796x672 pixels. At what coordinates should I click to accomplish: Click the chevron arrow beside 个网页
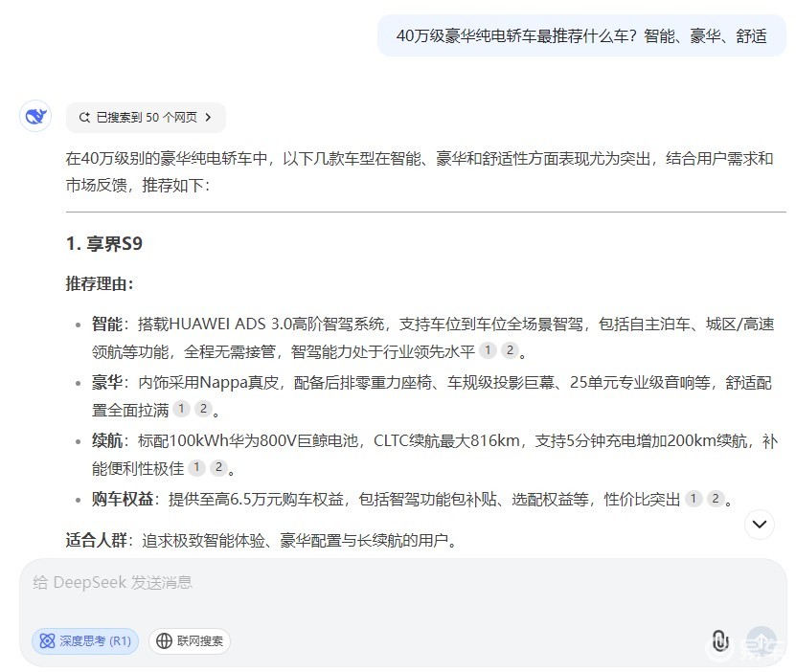click(208, 118)
